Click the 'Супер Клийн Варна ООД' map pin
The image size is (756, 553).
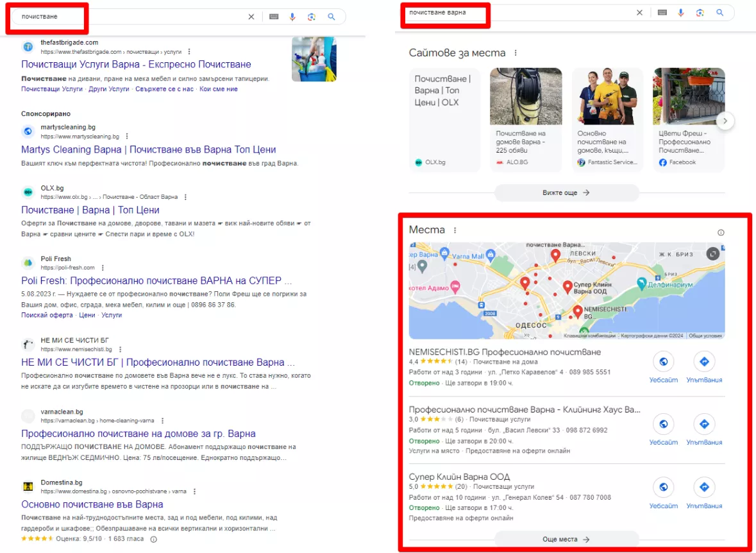tap(567, 287)
